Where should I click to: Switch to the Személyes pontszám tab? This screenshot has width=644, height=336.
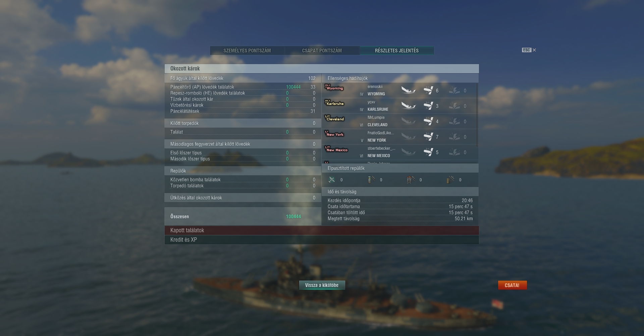(247, 50)
